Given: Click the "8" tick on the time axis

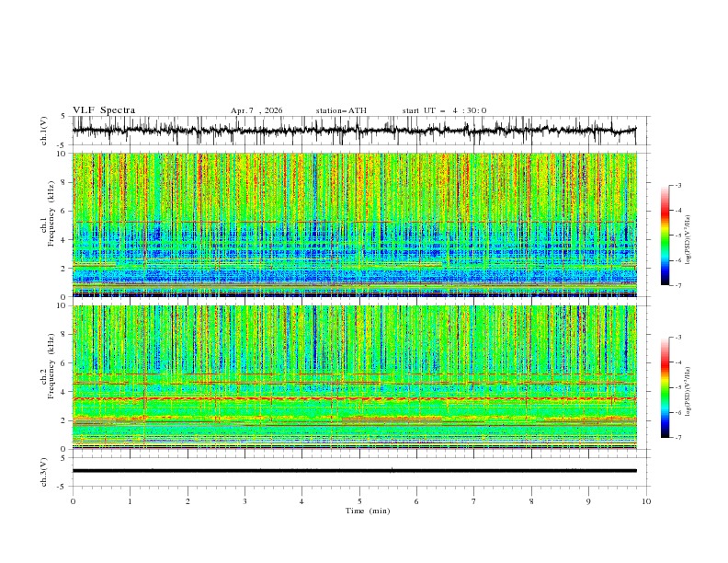Looking at the screenshot, I should pyautogui.click(x=531, y=501).
